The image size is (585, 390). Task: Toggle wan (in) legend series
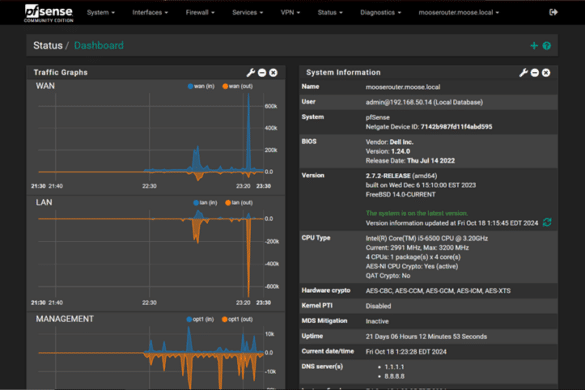tap(201, 86)
